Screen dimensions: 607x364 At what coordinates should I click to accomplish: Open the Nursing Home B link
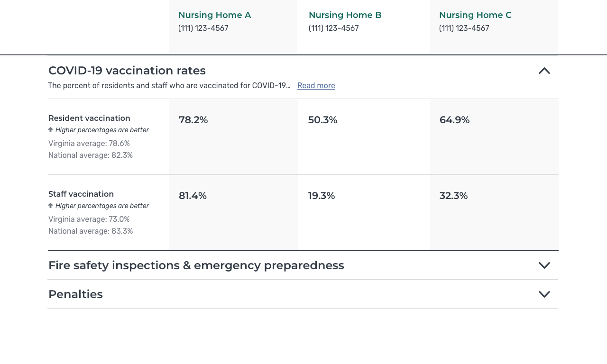coord(345,15)
